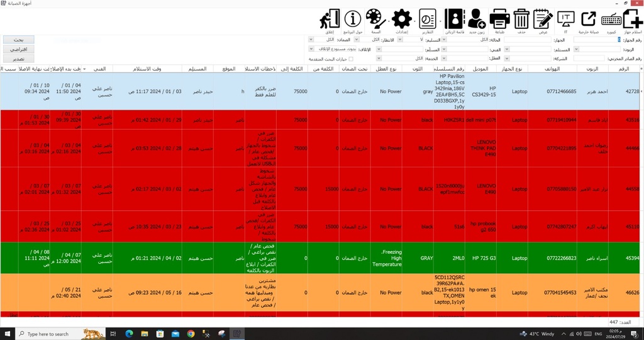Screen dimensions: 644x340
Task: Open Mail app from taskbar
Action: (175, 334)
